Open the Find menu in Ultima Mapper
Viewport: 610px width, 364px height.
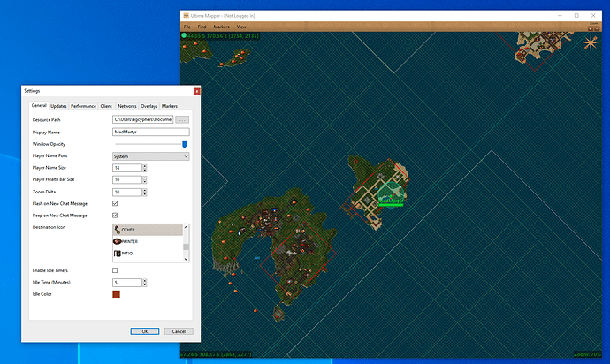[202, 27]
